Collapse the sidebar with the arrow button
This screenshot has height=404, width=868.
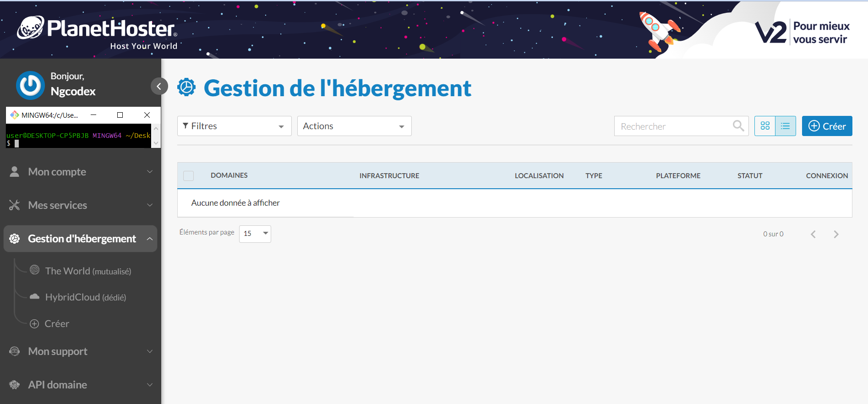click(x=159, y=86)
